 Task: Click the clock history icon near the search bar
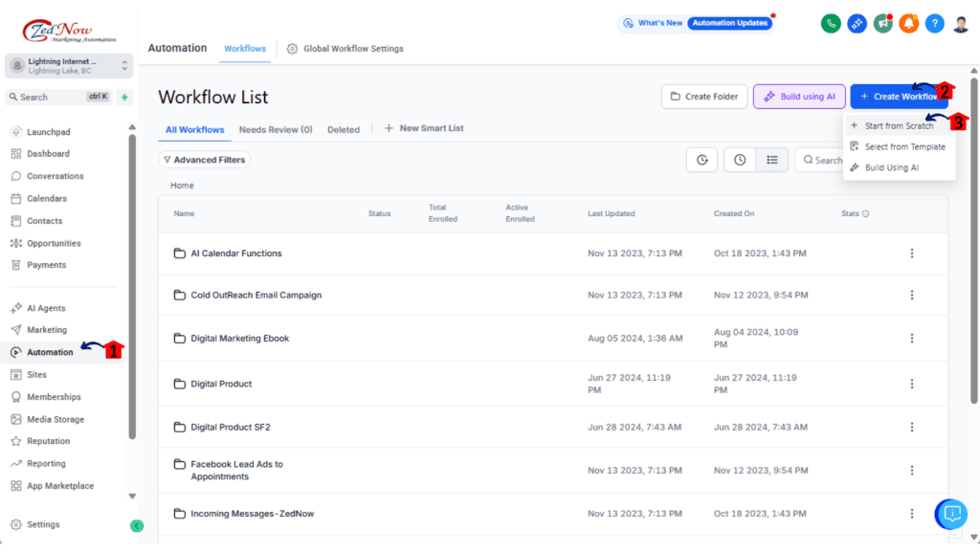[x=739, y=160]
